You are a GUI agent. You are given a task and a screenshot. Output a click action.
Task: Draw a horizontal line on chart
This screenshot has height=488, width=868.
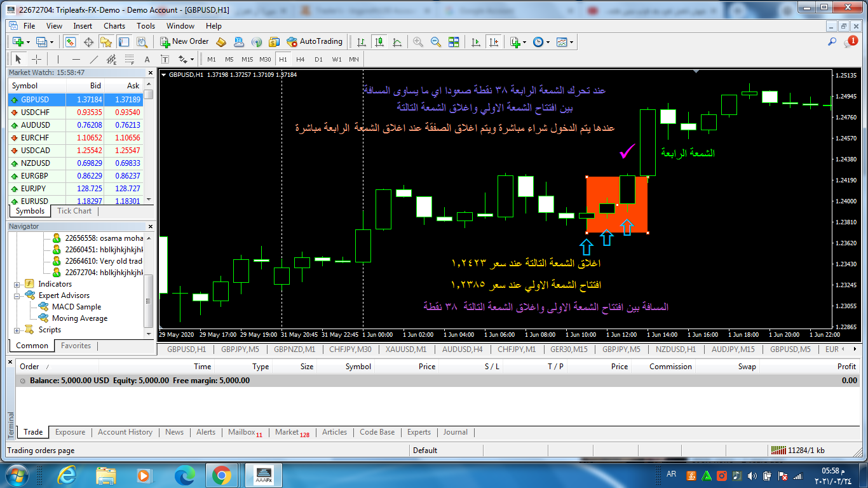(x=76, y=59)
